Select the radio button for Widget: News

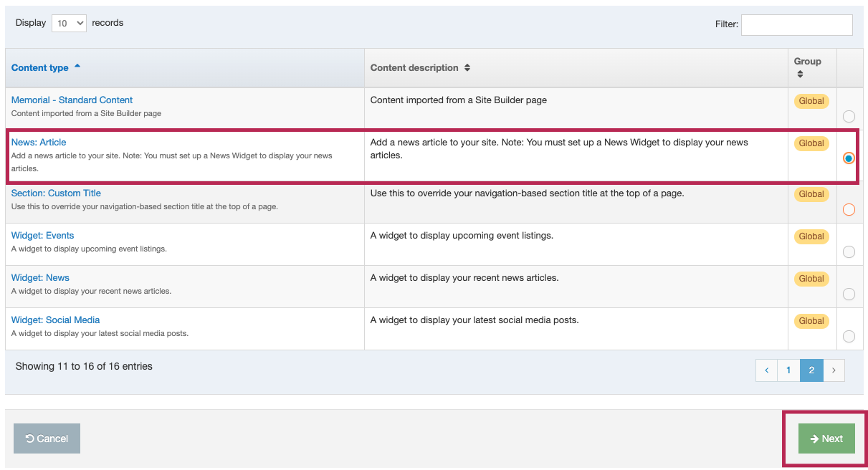(x=849, y=294)
